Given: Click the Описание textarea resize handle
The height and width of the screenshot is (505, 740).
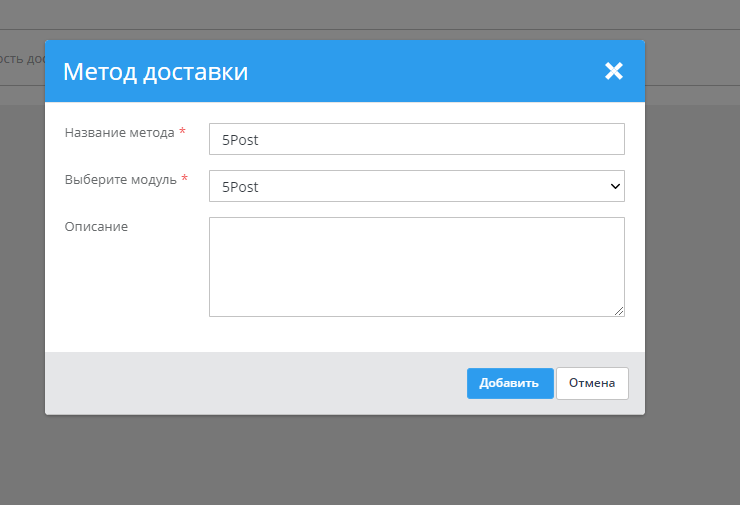Looking at the screenshot, I should tap(619, 311).
